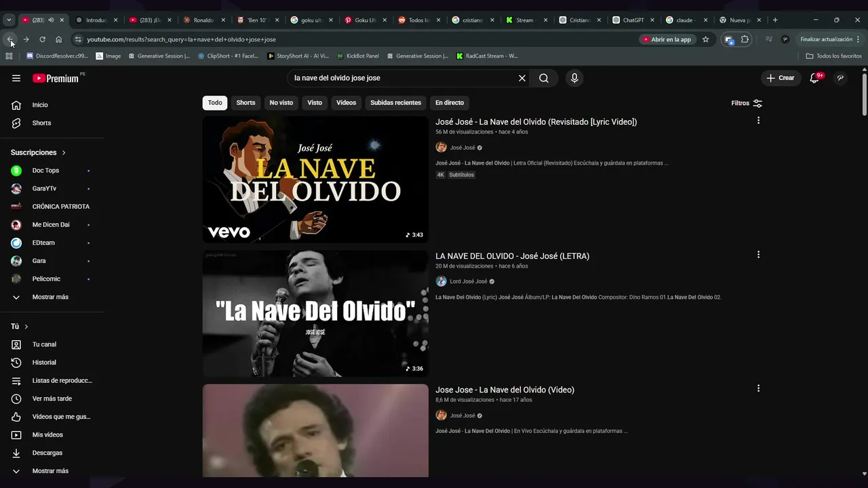Select the En directo filter chip
Screen dimensions: 868x488
[x=450, y=103]
